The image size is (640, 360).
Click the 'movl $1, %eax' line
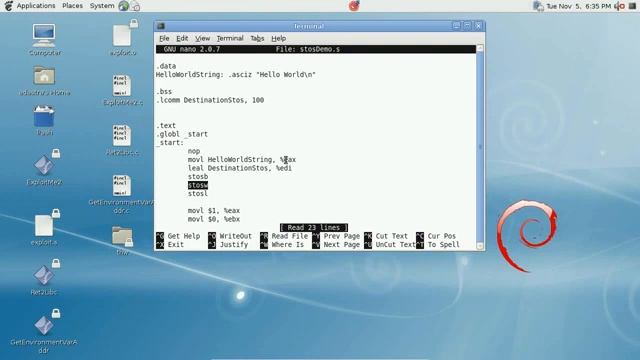(214, 211)
